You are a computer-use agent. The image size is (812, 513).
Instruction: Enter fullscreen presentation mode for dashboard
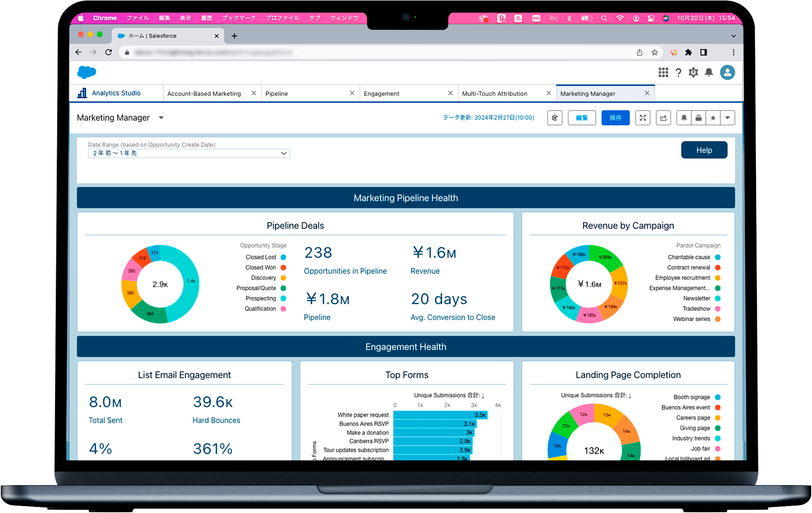pyautogui.click(x=642, y=118)
